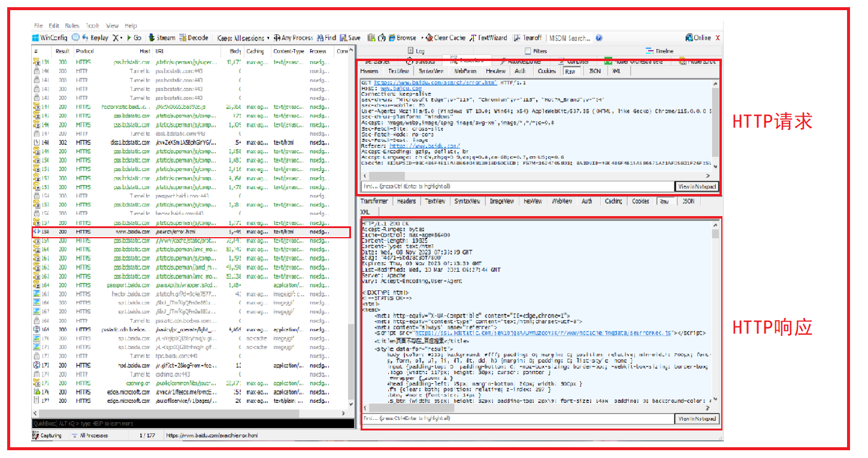Sort sessions by the Result column header
Image resolution: width=868 pixels, height=458 pixels.
[63, 51]
